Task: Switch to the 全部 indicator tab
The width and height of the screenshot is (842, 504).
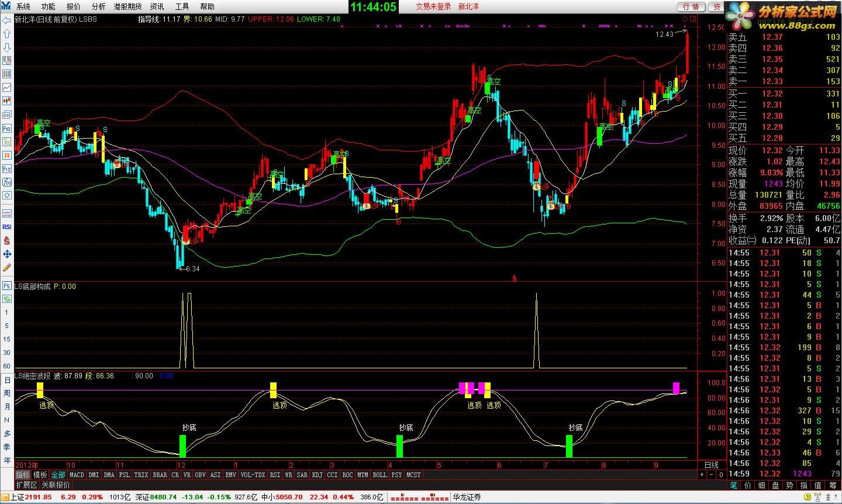Action: 58,475
